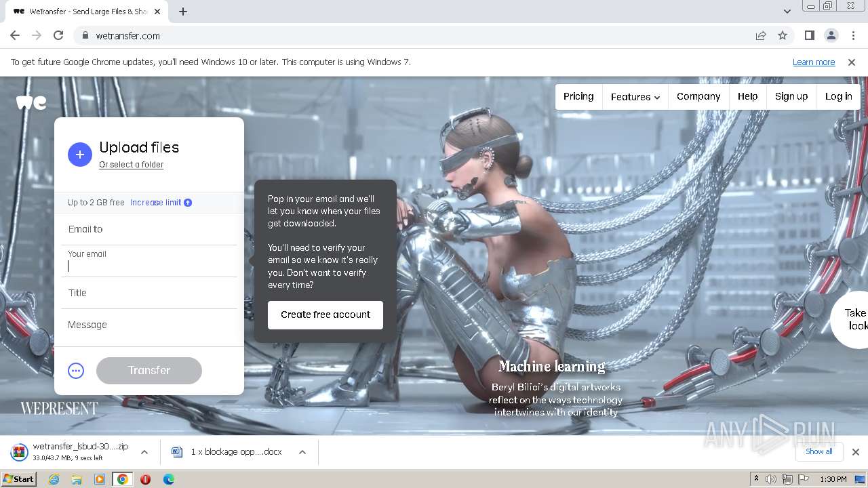Click Sign up in navigation
Screen dimensions: 868x488
791,97
